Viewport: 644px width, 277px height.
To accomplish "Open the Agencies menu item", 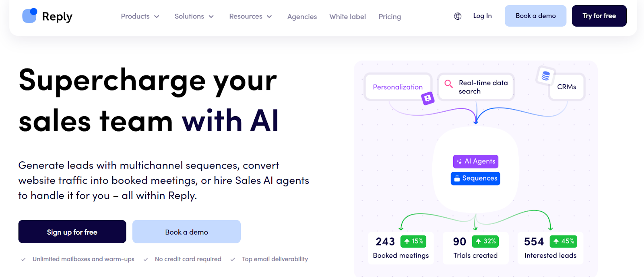I will 301,17.
